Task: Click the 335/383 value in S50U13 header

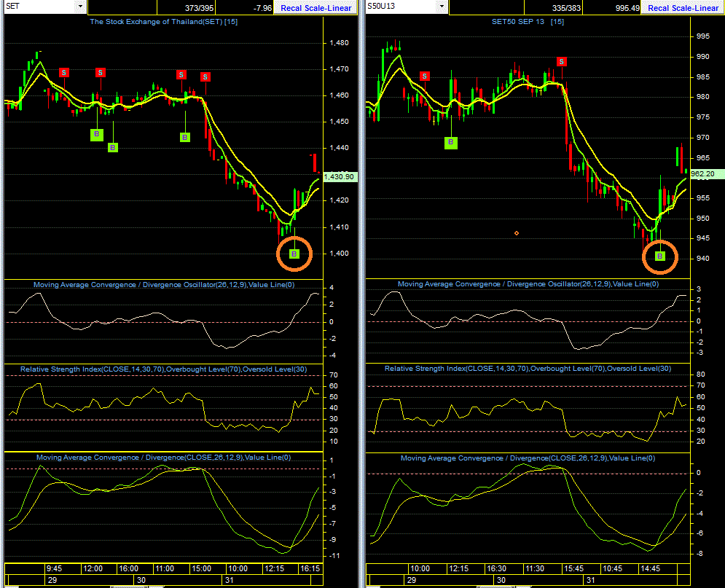Action: tap(566, 8)
